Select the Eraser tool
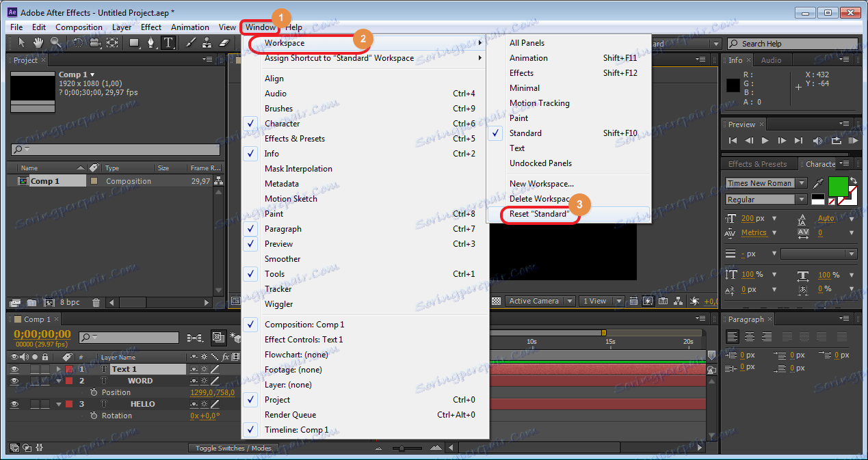The height and width of the screenshot is (460, 868). tap(225, 42)
